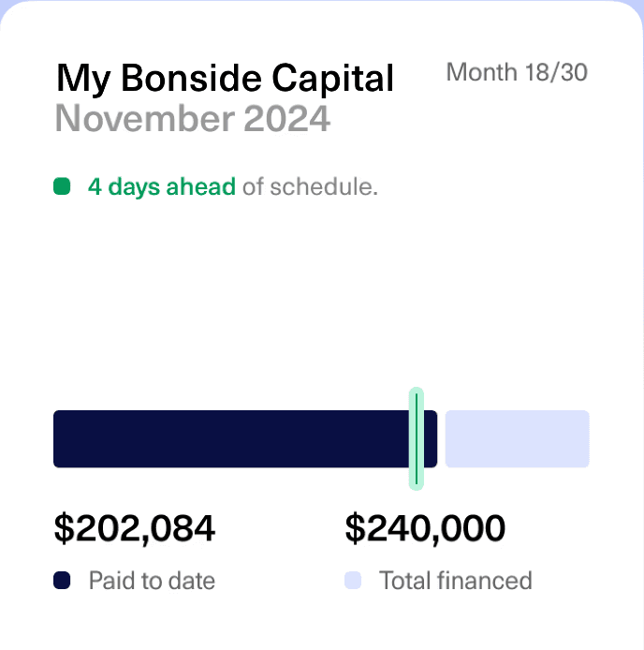Click the word Month in the top-right label

[x=483, y=72]
